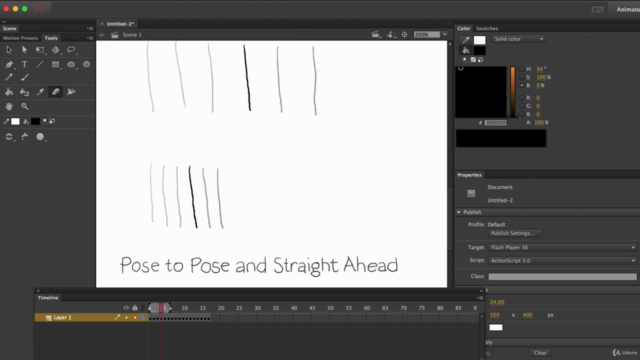Open the Script ActionScript 3.0 dropdown

pos(562,260)
